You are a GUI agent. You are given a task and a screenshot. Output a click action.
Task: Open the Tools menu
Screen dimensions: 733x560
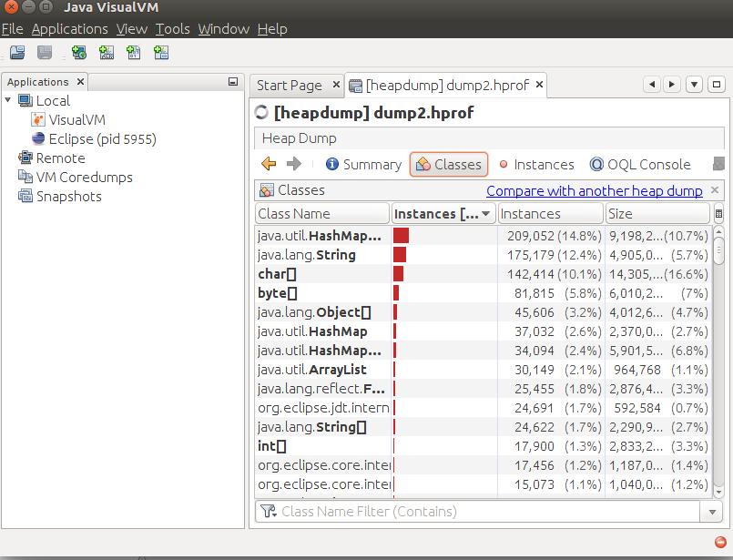(x=172, y=29)
